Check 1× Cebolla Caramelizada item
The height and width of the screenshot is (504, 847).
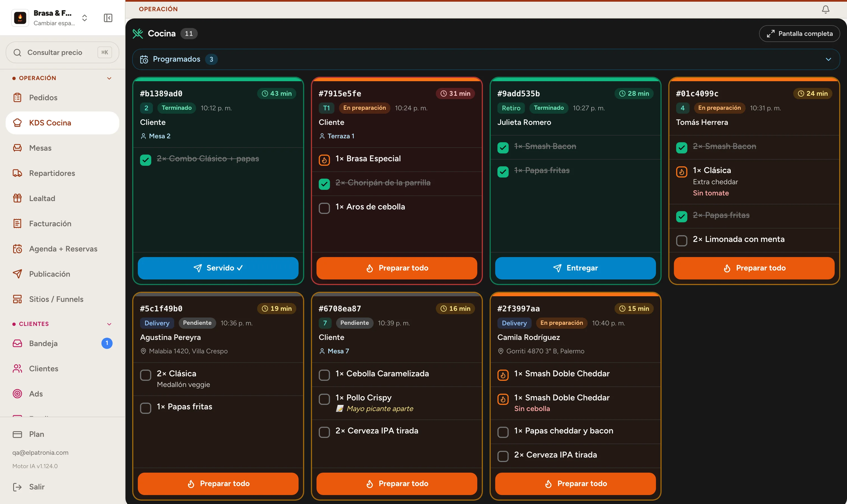[x=324, y=375]
